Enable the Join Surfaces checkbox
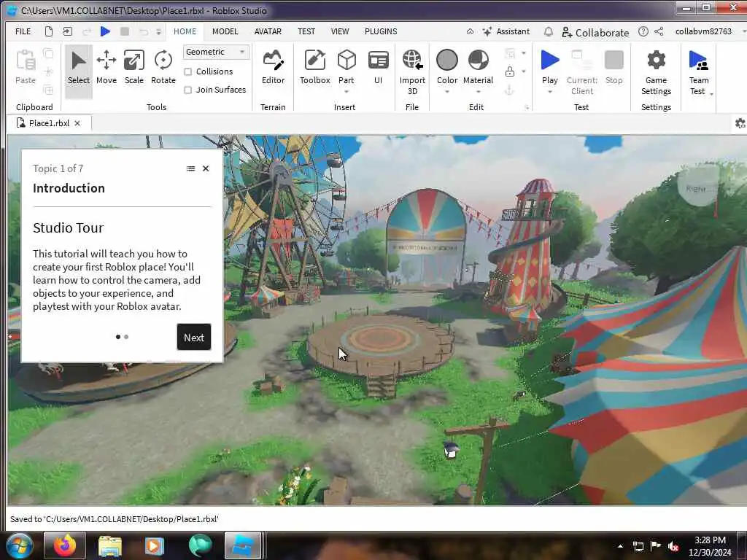Viewport: 747px width, 560px height. coord(188,90)
